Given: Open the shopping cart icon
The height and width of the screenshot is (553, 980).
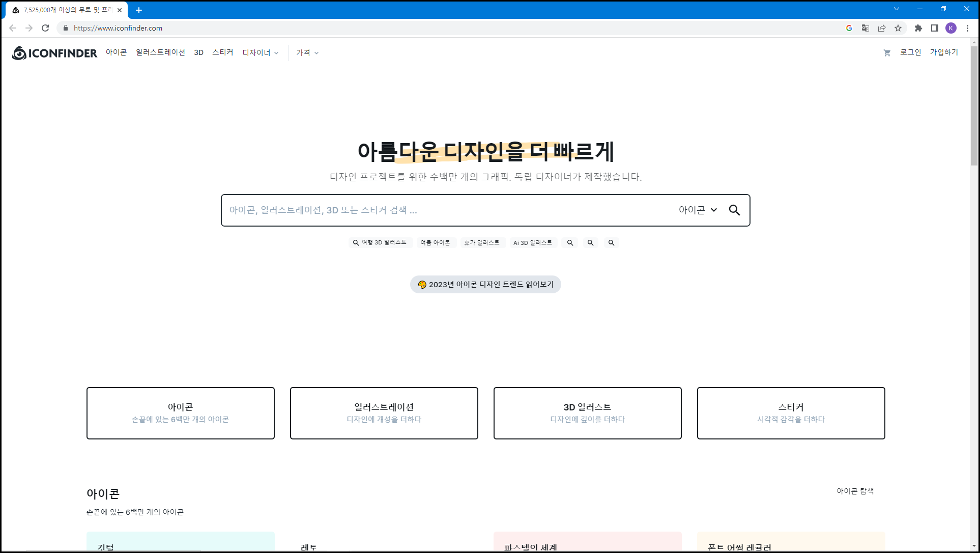Looking at the screenshot, I should click(887, 53).
